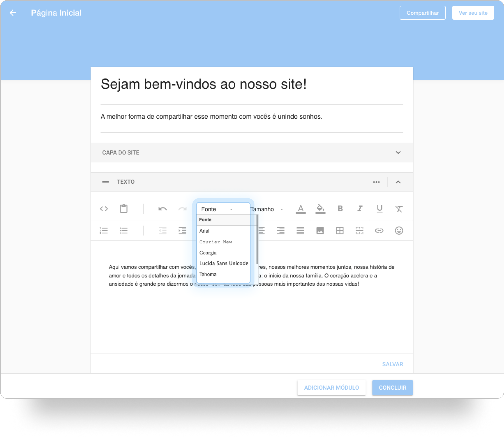
Task: Select Georgia from font list
Action: (208, 253)
